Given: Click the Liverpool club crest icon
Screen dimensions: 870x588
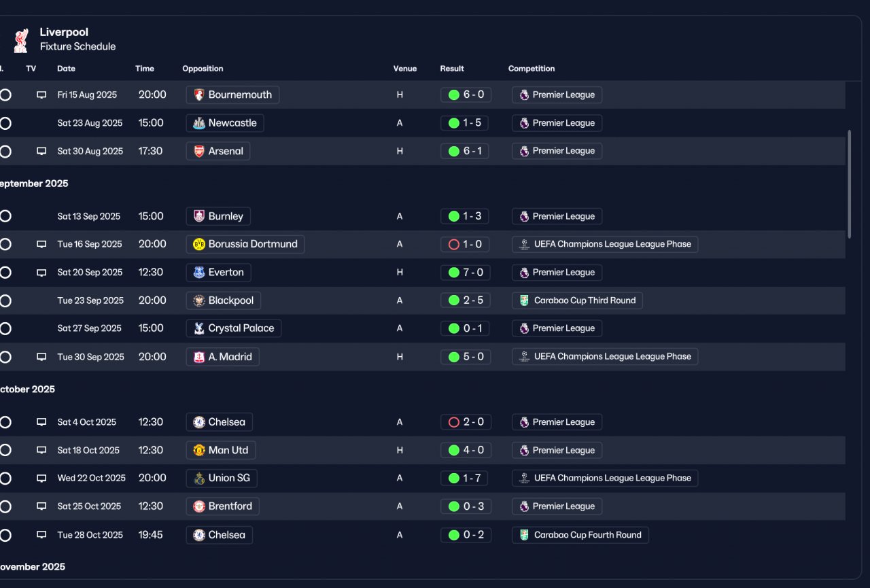Looking at the screenshot, I should (21, 40).
